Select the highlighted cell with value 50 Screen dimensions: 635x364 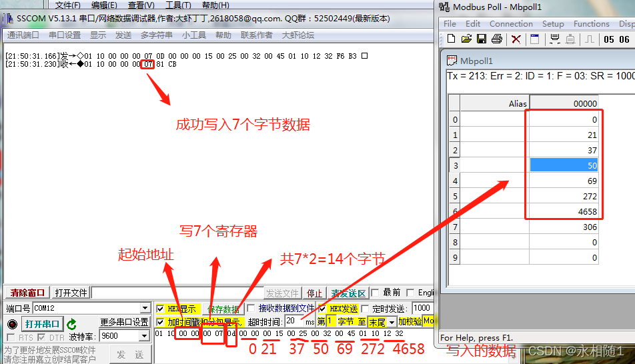(564, 165)
